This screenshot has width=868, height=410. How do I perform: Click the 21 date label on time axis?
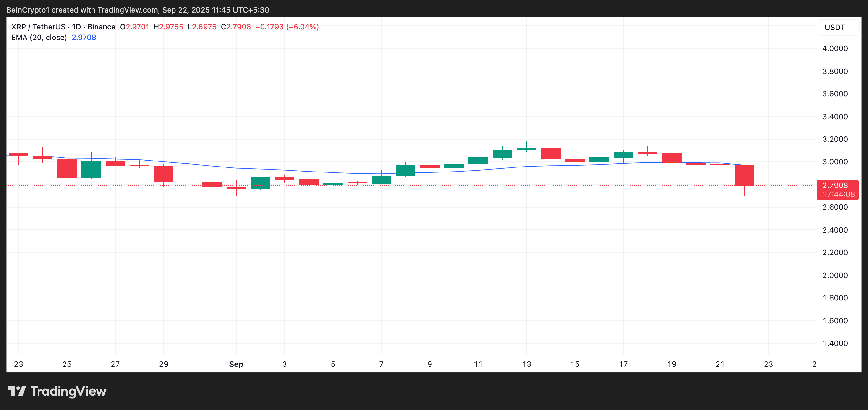click(720, 364)
